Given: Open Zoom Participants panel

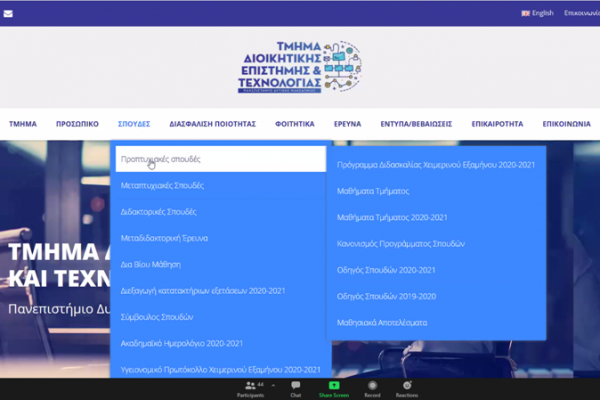Looking at the screenshot, I should pyautogui.click(x=251, y=389).
